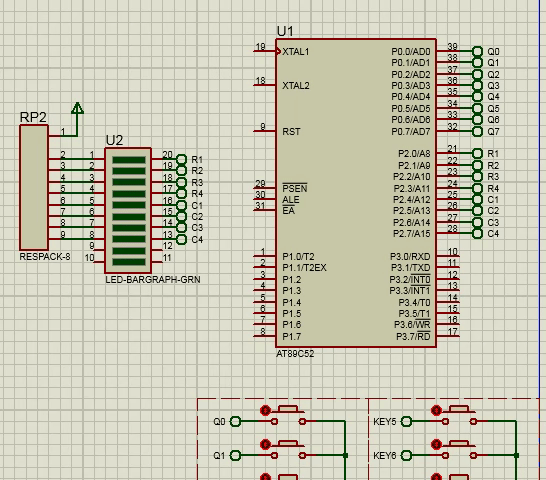This screenshot has height=480, width=546.
Task: Click the Q0 terminal at P0.0/AD0
Action: coord(477,52)
